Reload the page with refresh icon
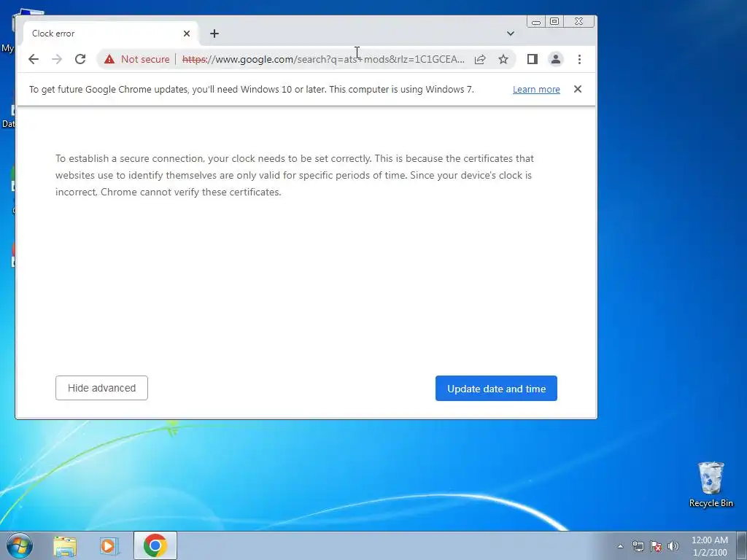The height and width of the screenshot is (560, 747). pos(80,59)
